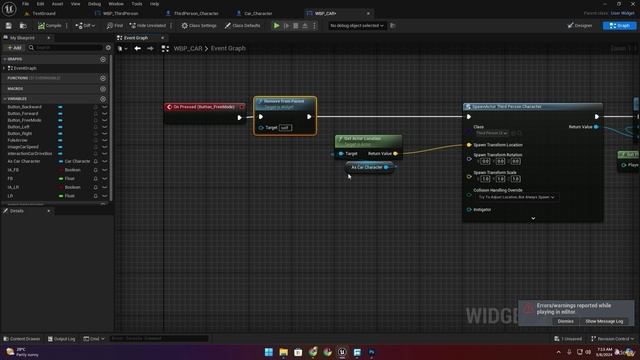
Task: Toggle Hide Unrelated nodes
Action: (x=147, y=26)
